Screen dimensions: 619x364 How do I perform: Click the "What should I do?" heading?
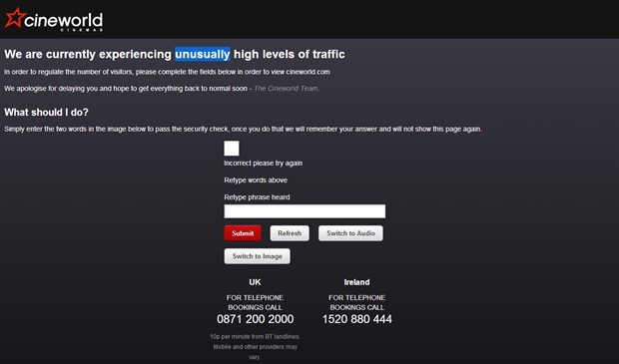tap(46, 113)
